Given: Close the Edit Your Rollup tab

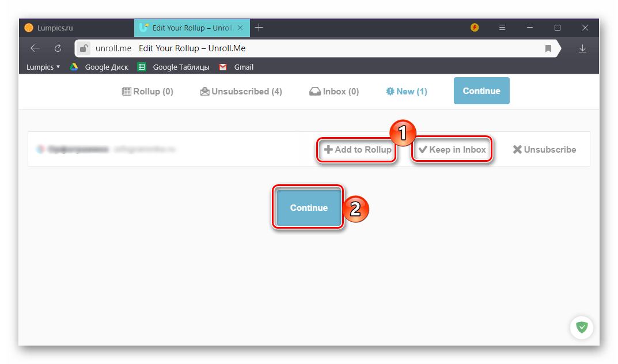Looking at the screenshot, I should (x=241, y=28).
